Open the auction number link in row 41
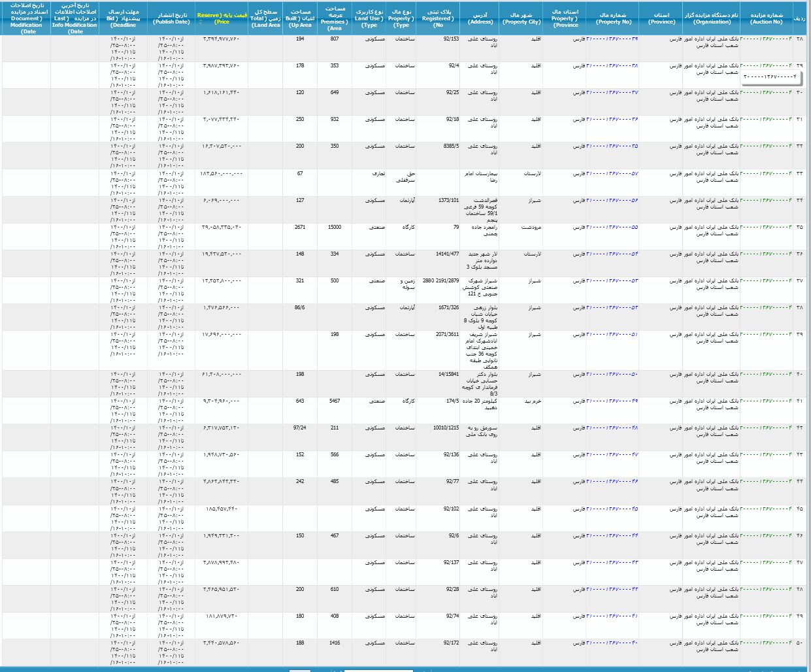Image resolution: width=811 pixels, height=672 pixels. pyautogui.click(x=765, y=401)
